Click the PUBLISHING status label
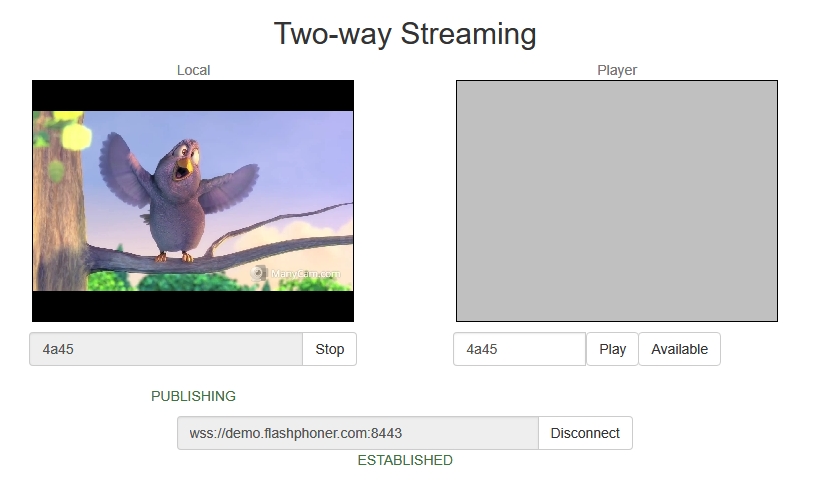 pos(193,396)
